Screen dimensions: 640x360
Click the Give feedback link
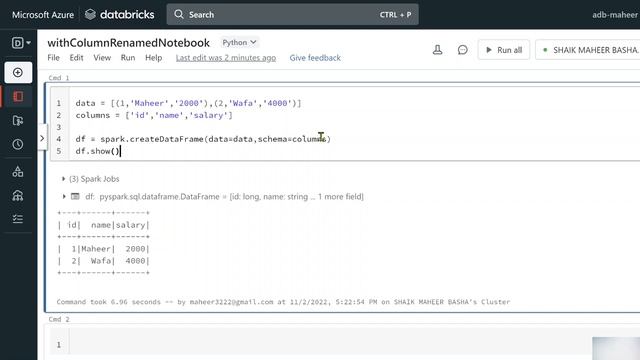pos(315,58)
